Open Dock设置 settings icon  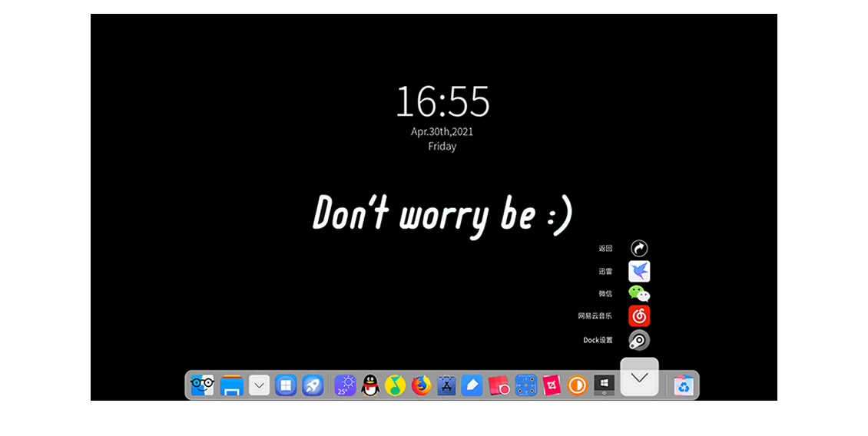(x=639, y=340)
